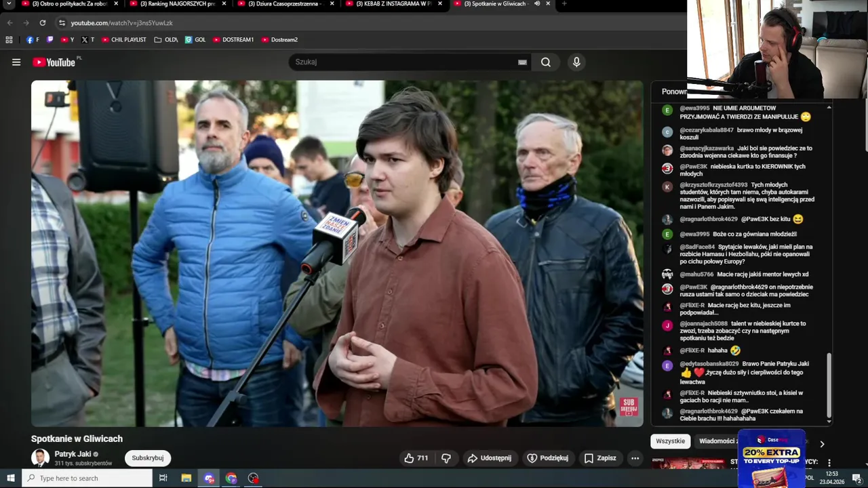The image size is (868, 488).
Task: Switch to the Ranking NAJGORSZYCH tab
Action: (178, 4)
